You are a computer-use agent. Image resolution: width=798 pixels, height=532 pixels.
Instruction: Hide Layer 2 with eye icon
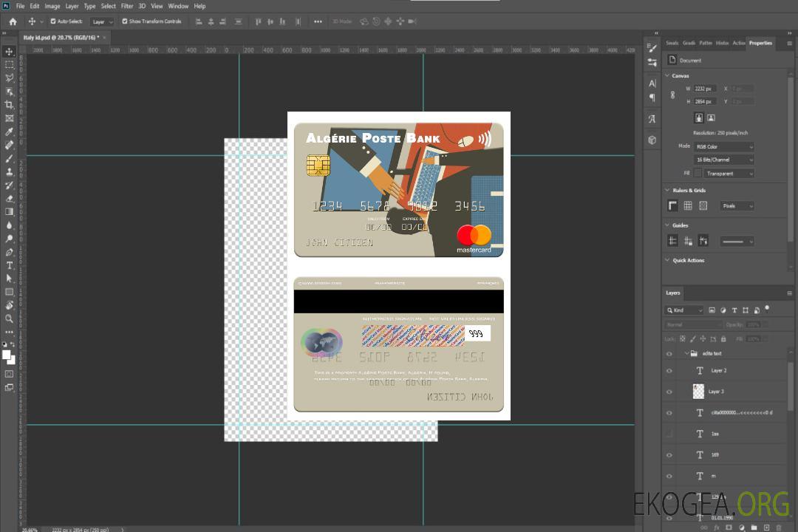pos(669,371)
